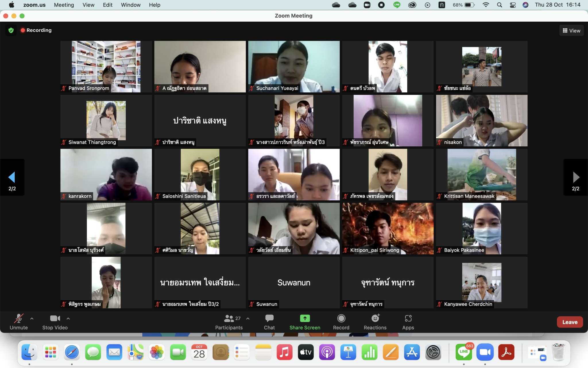588x368 pixels.
Task: Expand video options arrow beside Stop Video
Action: click(68, 319)
